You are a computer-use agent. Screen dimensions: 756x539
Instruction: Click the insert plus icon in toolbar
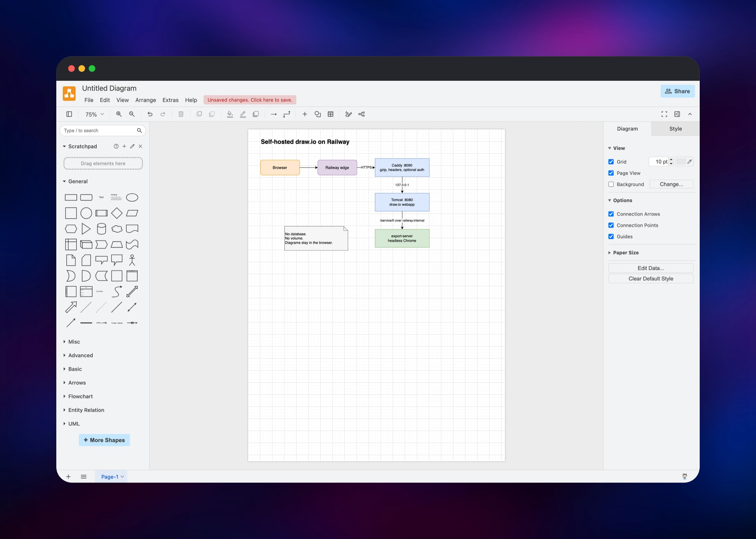point(305,114)
